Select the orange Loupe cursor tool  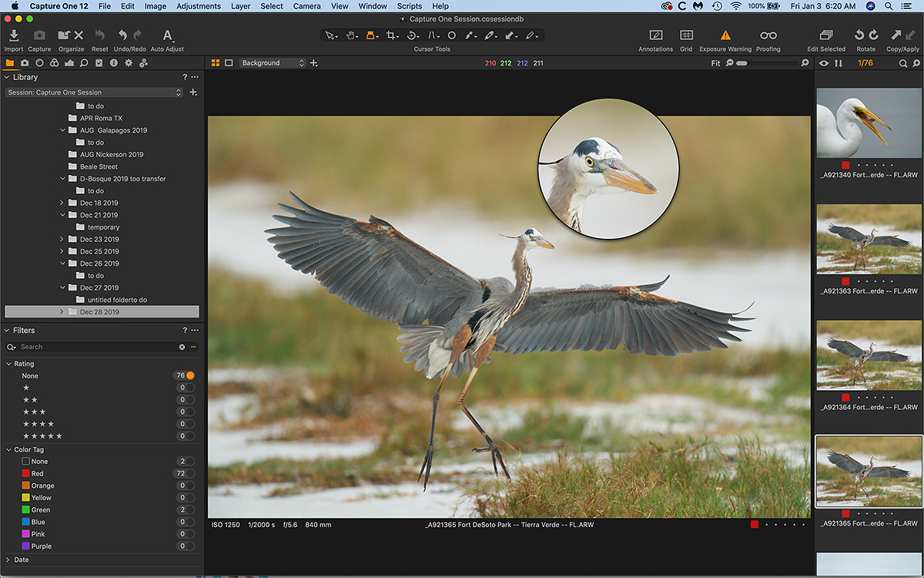371,35
